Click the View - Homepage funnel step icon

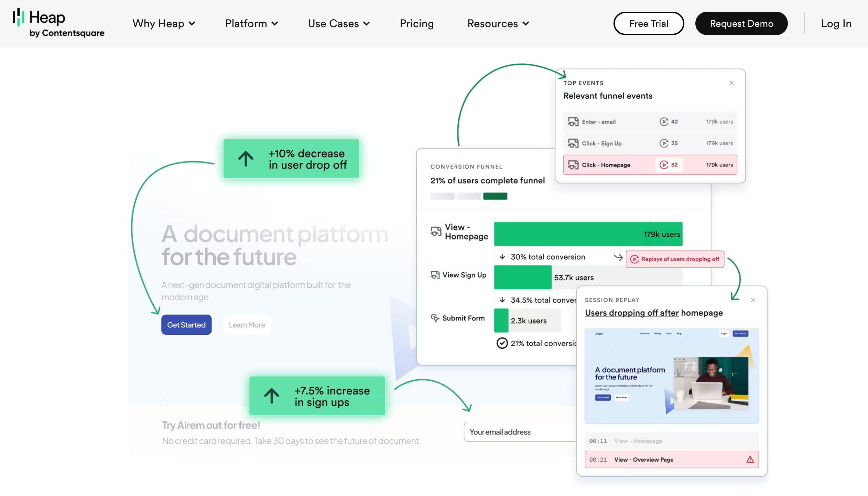(436, 231)
